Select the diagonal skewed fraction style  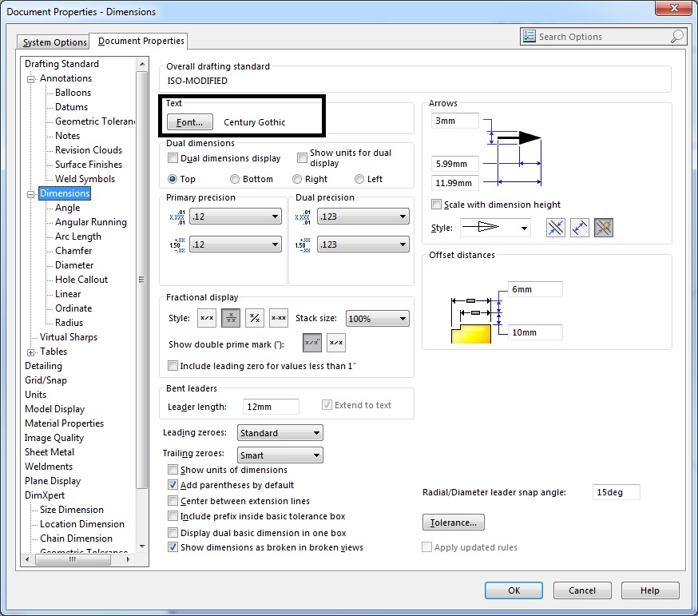click(255, 318)
